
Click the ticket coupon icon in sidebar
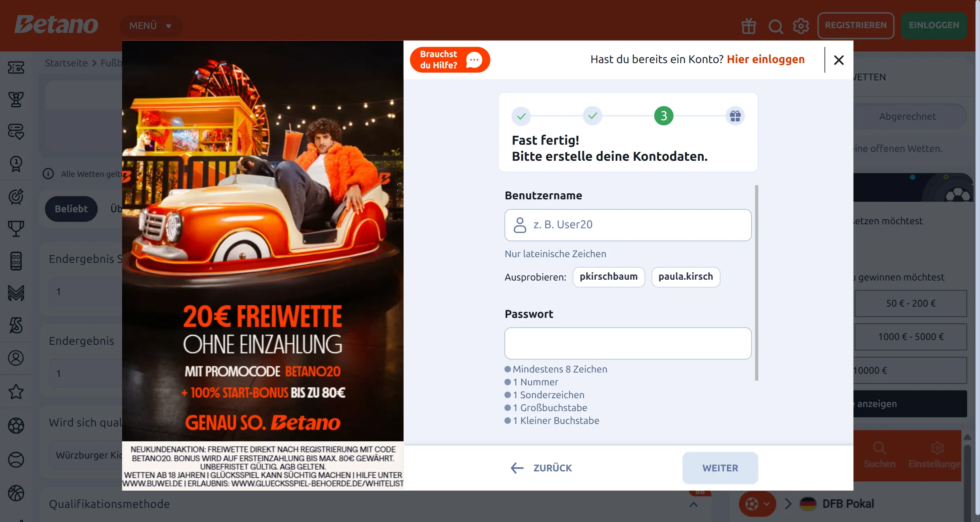16,68
